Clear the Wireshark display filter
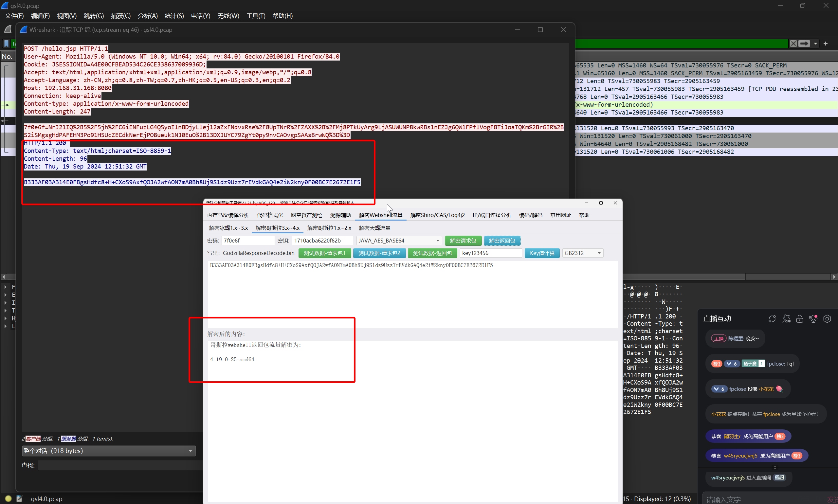Image resolution: width=838 pixels, height=504 pixels. pos(793,44)
